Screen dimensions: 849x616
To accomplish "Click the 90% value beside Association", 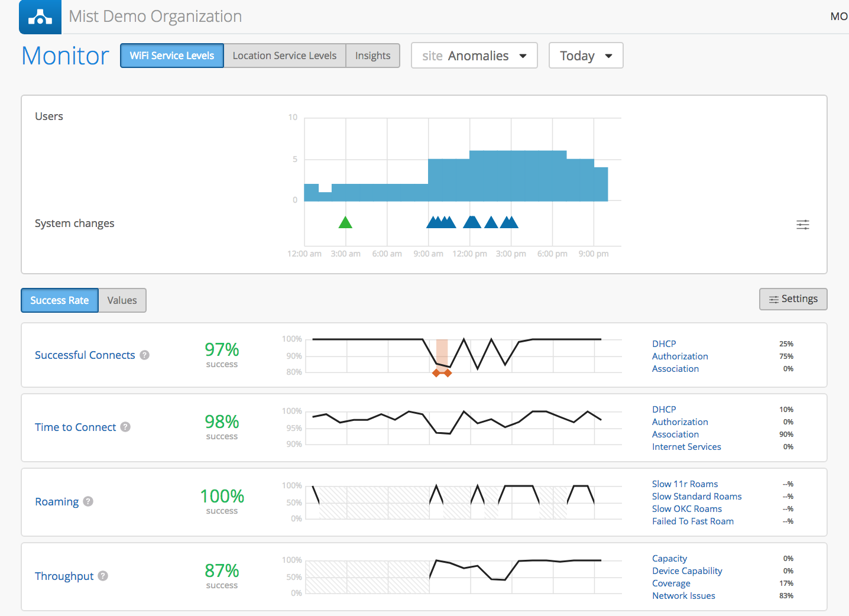I will [786, 434].
